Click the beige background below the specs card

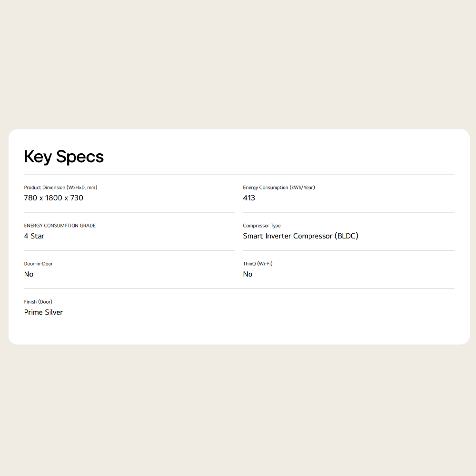click(x=238, y=409)
